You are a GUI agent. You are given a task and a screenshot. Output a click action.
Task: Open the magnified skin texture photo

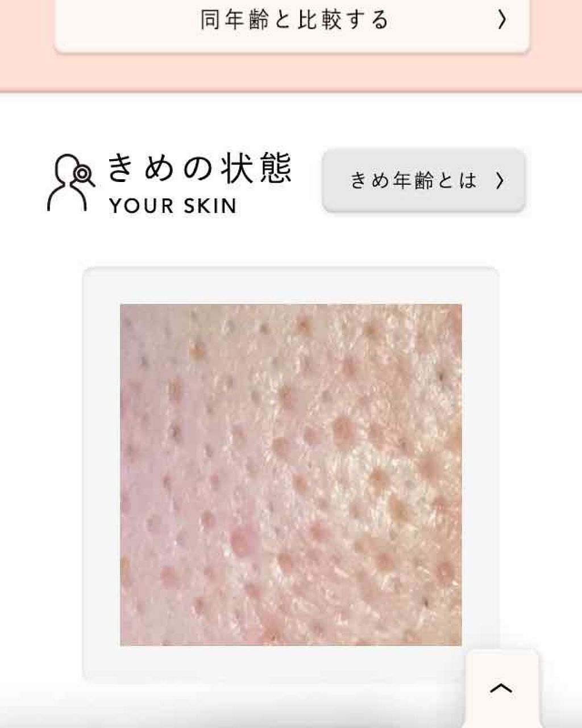pyautogui.click(x=290, y=474)
